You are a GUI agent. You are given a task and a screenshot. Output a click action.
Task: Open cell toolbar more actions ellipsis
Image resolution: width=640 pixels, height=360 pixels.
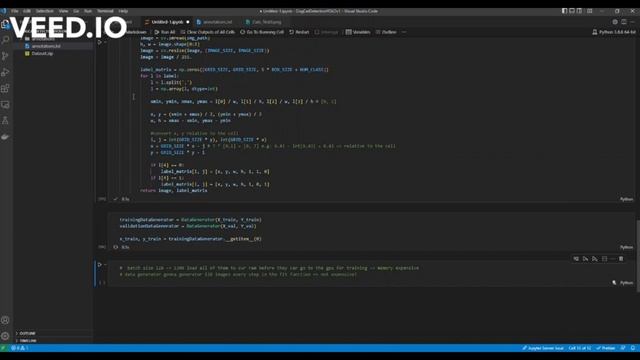point(613,259)
